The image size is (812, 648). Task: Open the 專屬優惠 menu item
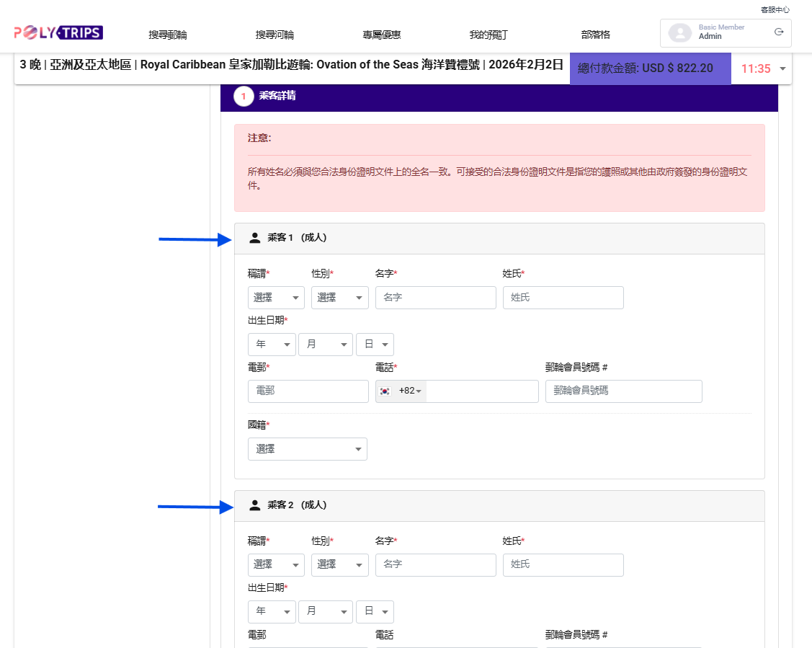coord(382,35)
